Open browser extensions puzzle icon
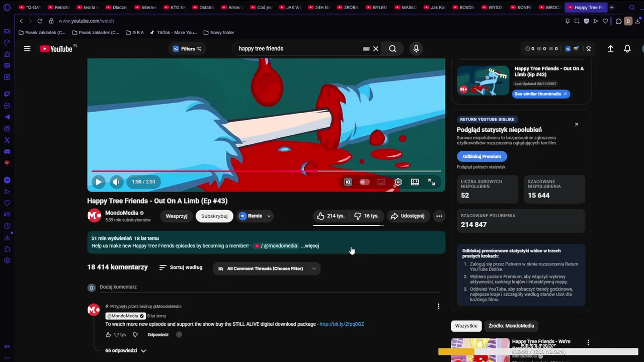Screen dimensions: 644x362 point(618,21)
